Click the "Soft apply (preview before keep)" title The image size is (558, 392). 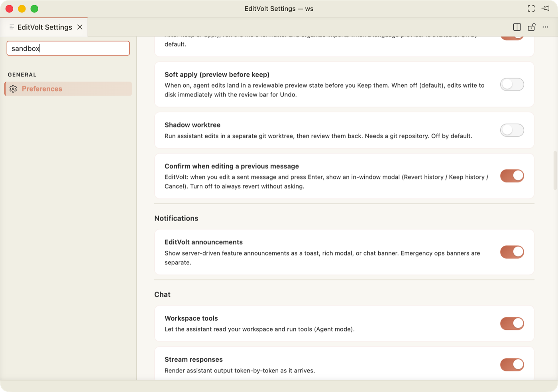click(217, 74)
